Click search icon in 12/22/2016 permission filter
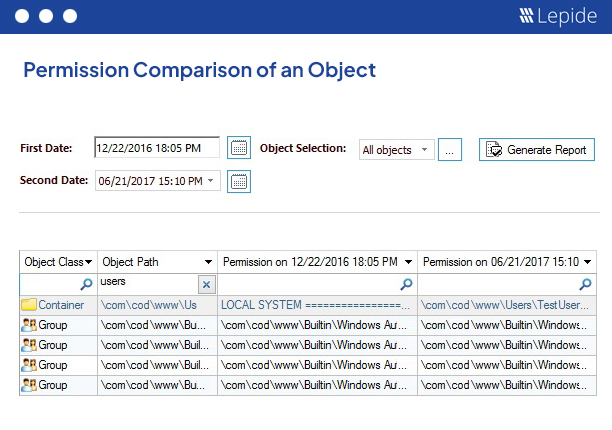This screenshot has height=430, width=612. point(406,284)
